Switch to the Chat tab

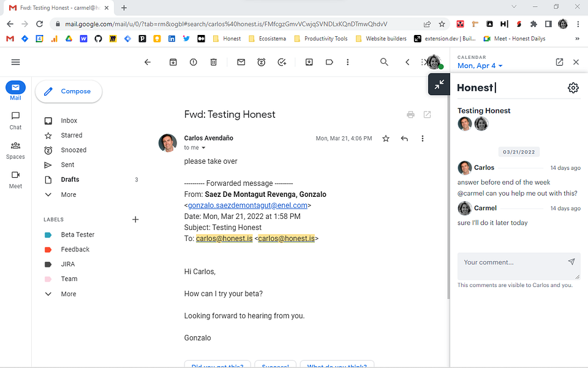[15, 121]
